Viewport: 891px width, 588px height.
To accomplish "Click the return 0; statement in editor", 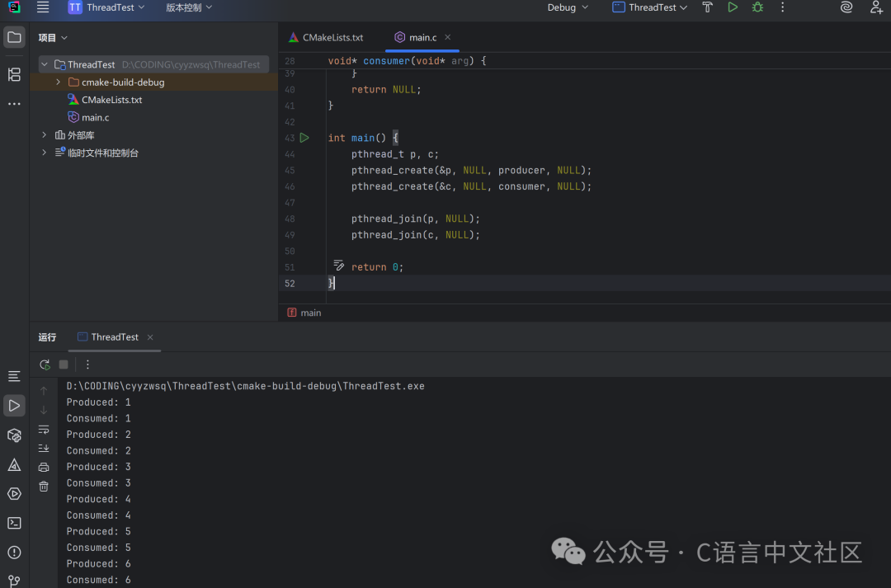I will pos(377,267).
